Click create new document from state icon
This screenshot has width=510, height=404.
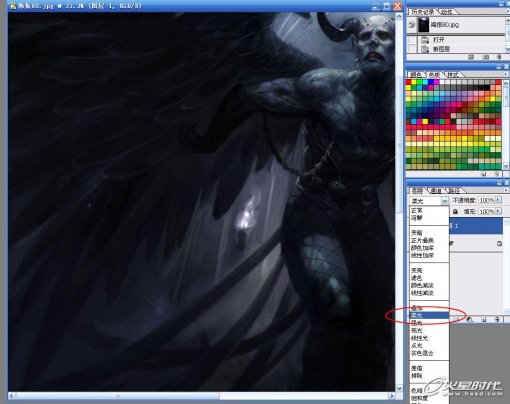[x=471, y=57]
